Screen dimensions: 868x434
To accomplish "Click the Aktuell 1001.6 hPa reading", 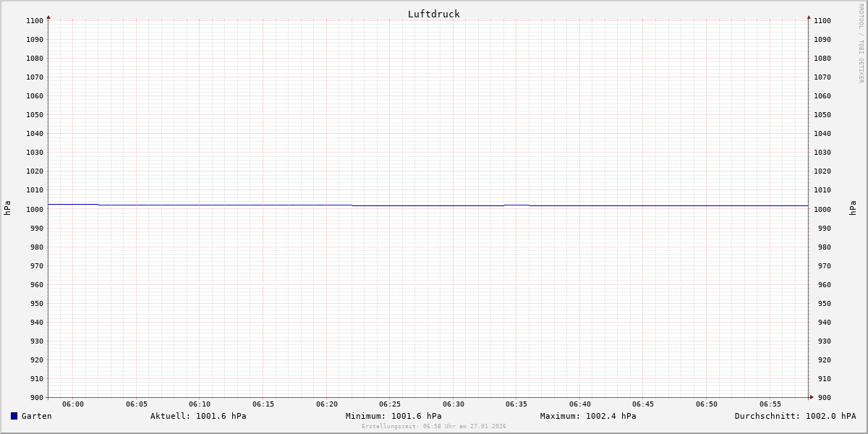I will pyautogui.click(x=198, y=416).
